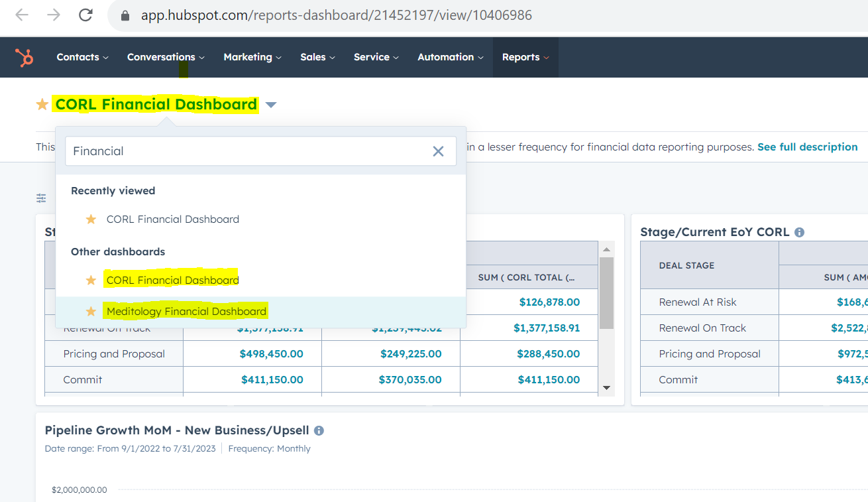Click info icon beside Stage/Current EoY CORL
This screenshot has width=868, height=502.
(x=799, y=233)
